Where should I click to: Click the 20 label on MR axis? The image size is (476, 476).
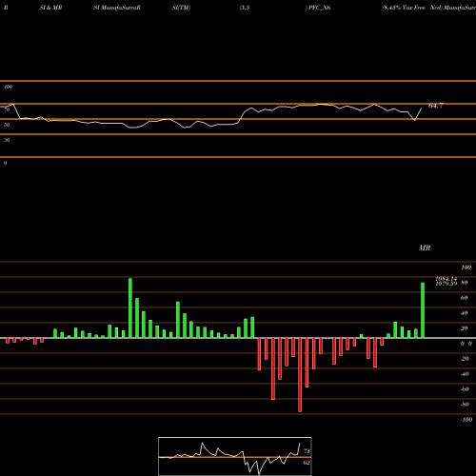[x=465, y=328]
